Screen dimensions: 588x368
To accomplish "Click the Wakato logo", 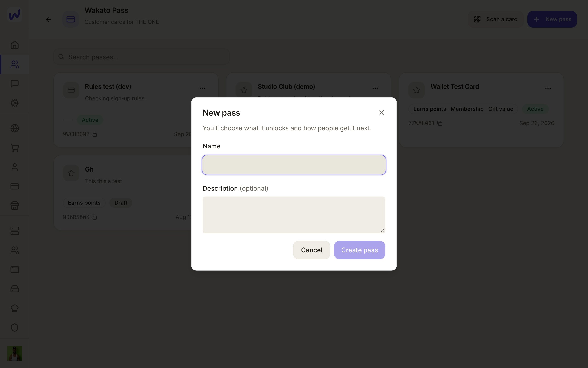I will [x=14, y=14].
